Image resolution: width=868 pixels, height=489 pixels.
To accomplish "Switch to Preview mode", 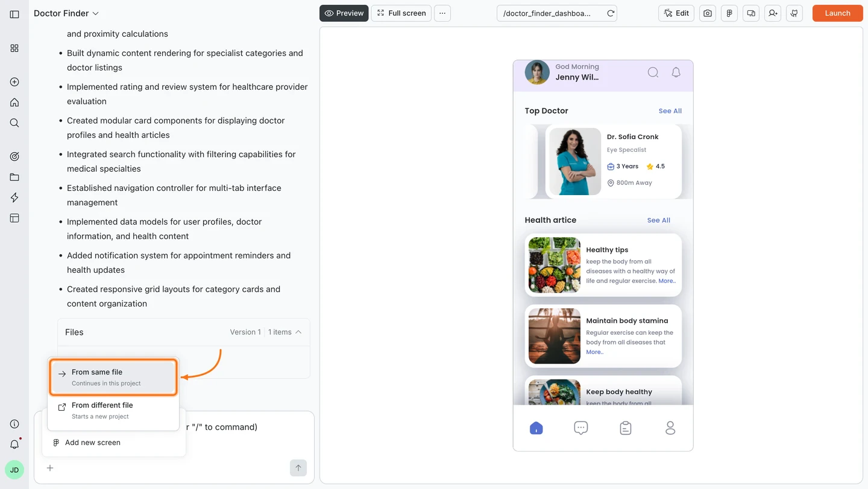I will coord(344,13).
